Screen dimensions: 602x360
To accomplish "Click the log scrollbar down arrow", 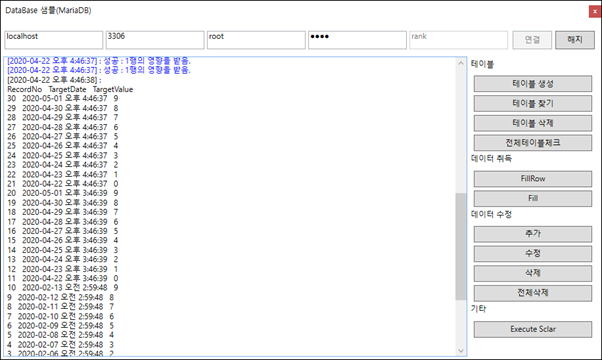I will click(x=461, y=350).
